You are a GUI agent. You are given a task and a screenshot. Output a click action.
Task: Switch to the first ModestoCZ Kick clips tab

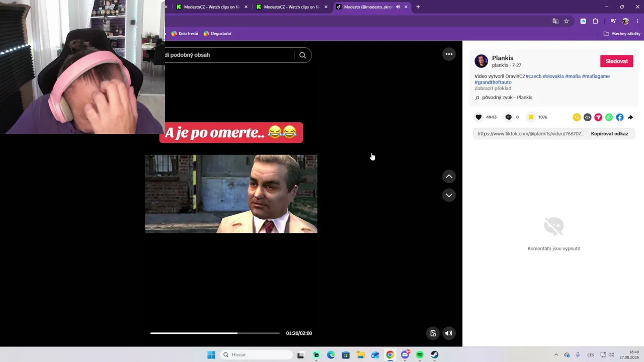click(x=211, y=7)
